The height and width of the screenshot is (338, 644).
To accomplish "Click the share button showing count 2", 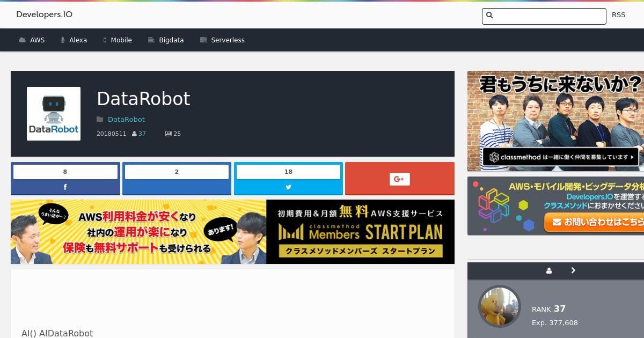I will pos(177,179).
